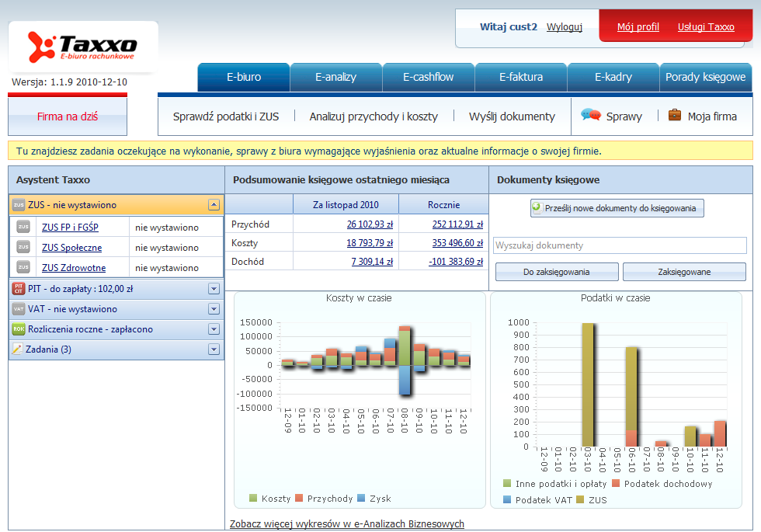This screenshot has height=532, width=761.
Task: Switch to the E-cashflow tab
Action: [428, 77]
